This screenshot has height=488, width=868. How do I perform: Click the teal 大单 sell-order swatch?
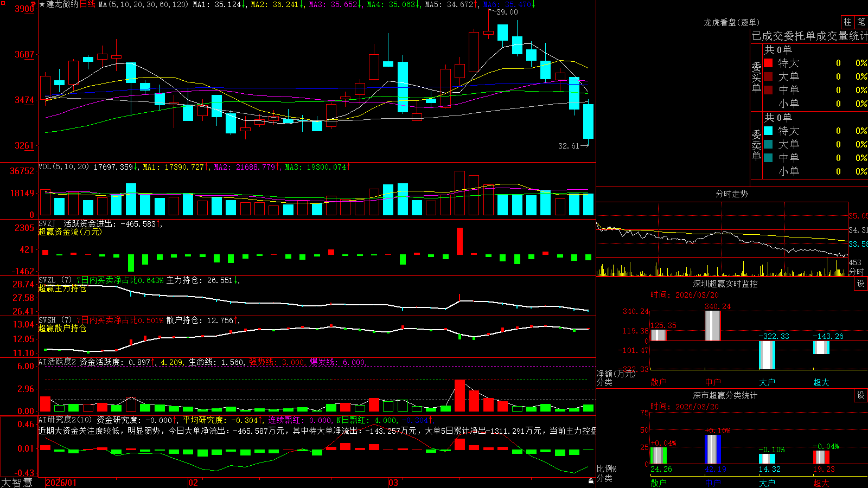tap(768, 144)
